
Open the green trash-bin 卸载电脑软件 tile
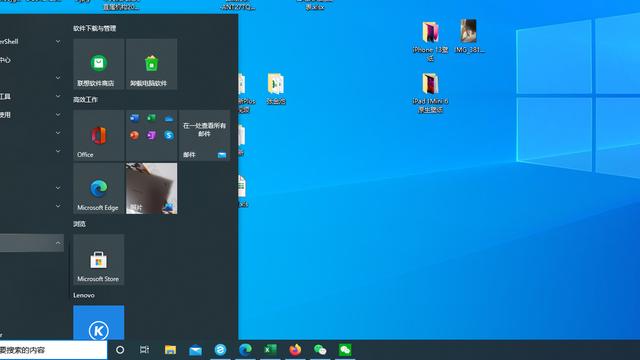(151, 64)
